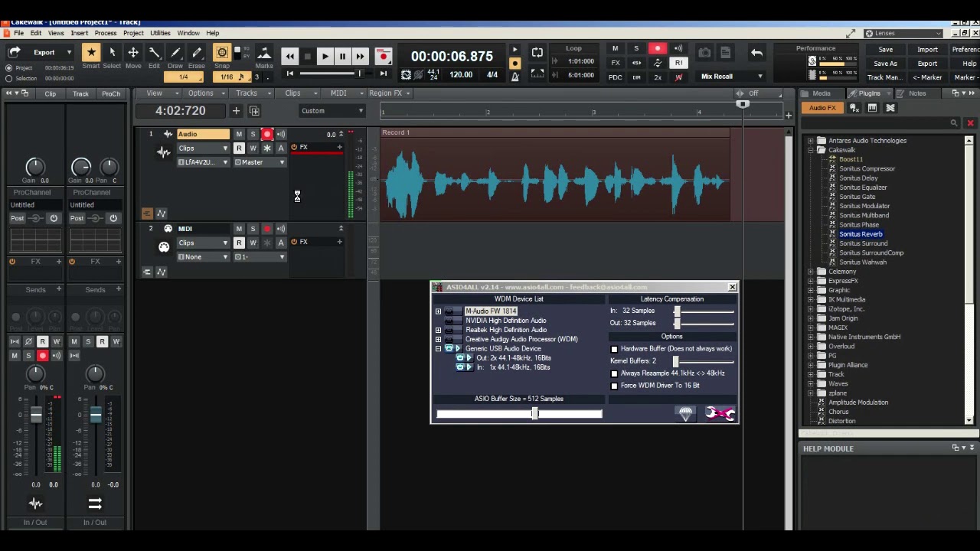The height and width of the screenshot is (551, 980).
Task: Expand the iZotope, Inc. folder
Action: coord(811,309)
